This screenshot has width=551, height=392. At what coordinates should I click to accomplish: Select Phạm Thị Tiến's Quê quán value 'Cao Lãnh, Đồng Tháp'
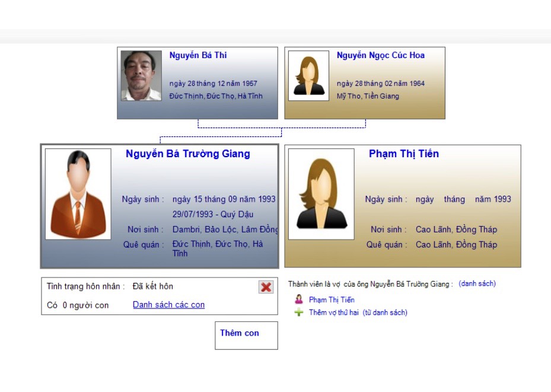pos(457,244)
